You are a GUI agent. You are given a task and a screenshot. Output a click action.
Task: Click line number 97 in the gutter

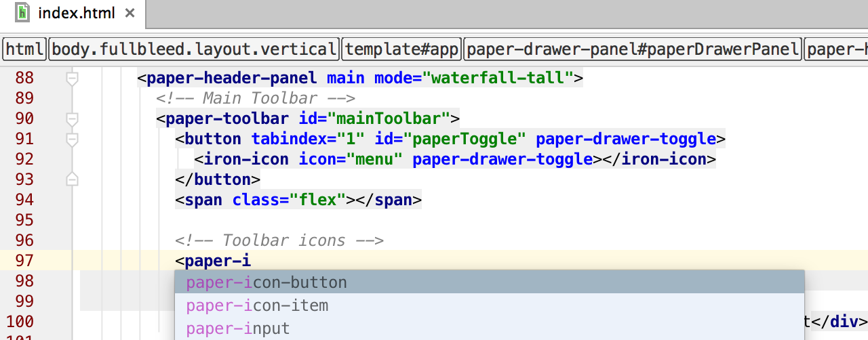tap(24, 261)
